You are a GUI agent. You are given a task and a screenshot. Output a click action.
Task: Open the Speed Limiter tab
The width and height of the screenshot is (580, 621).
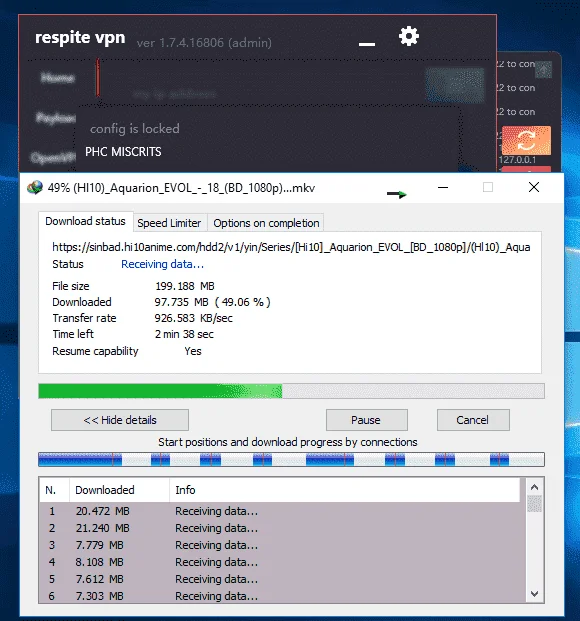(169, 223)
